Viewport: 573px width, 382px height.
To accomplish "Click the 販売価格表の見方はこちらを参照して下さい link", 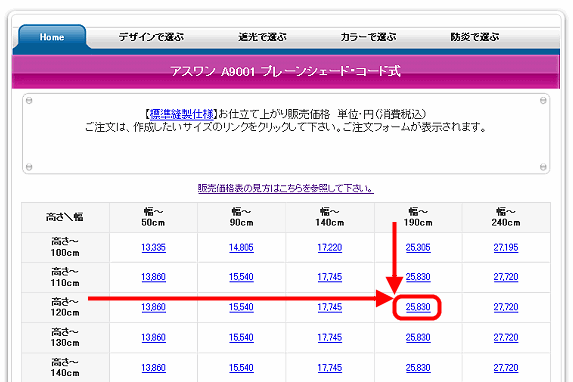I will tap(286, 188).
